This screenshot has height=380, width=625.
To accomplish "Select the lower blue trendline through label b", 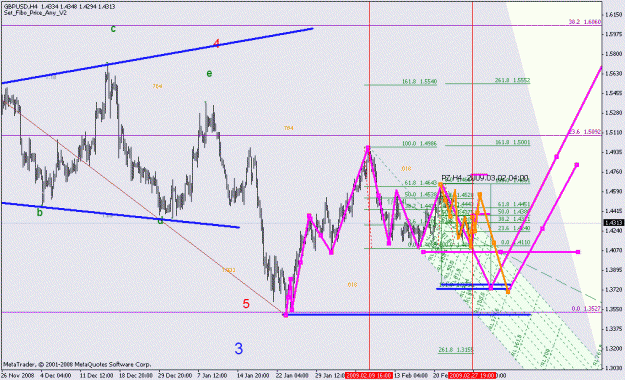I will [120, 215].
